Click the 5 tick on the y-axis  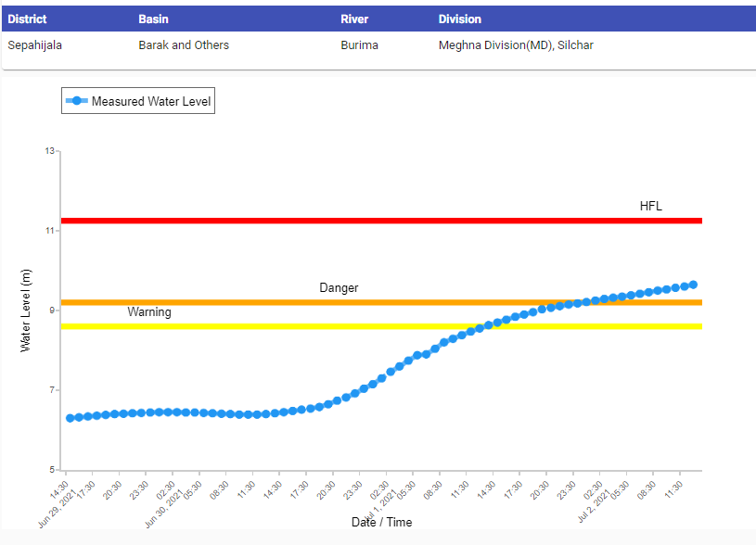(x=52, y=469)
